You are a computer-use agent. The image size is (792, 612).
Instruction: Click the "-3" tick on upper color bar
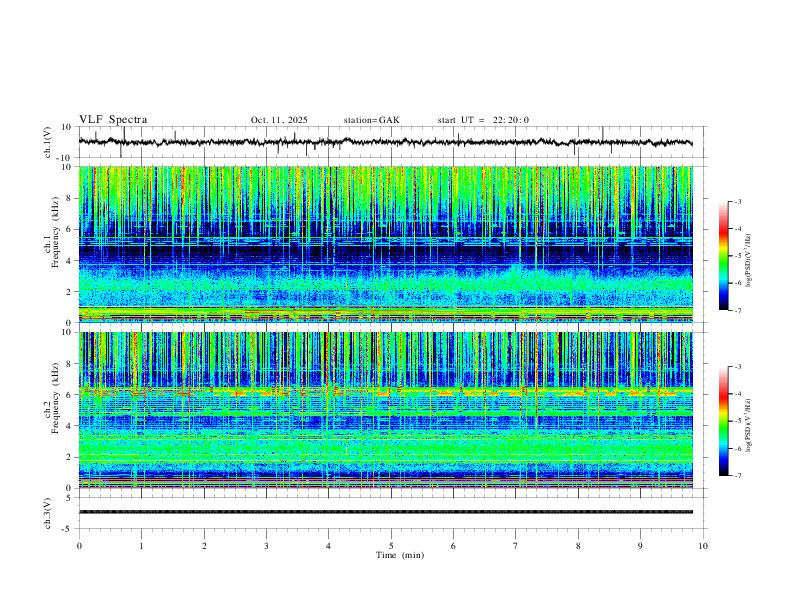point(737,201)
